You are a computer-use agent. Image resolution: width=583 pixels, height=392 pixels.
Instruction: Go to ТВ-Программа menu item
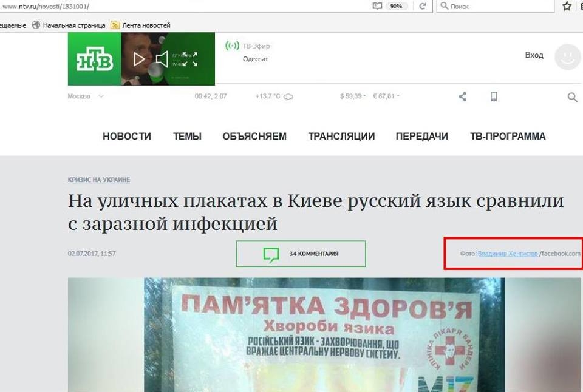tap(508, 137)
